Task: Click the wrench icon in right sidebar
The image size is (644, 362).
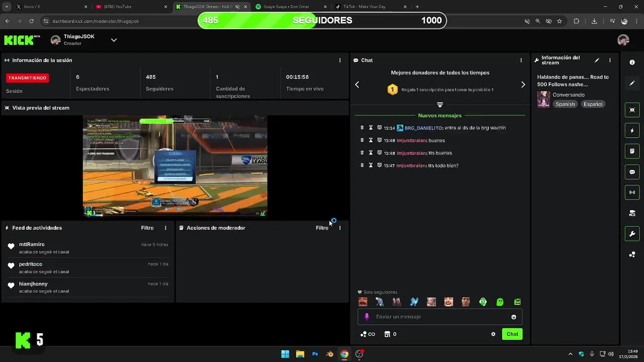Action: [x=632, y=234]
